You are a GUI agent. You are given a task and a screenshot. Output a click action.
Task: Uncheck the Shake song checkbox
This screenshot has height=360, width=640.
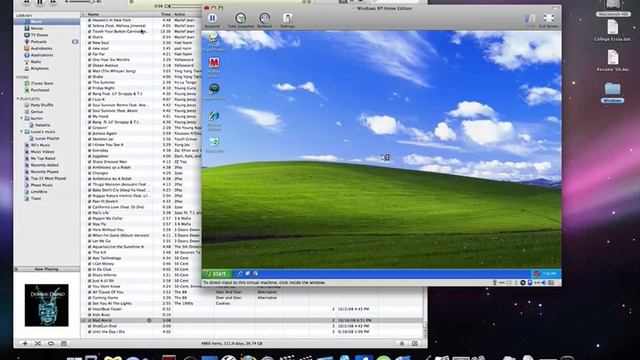89,77
